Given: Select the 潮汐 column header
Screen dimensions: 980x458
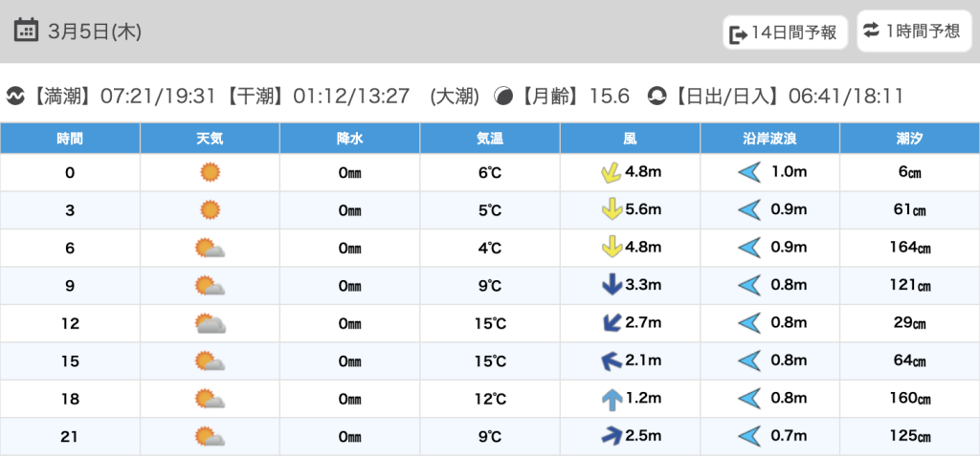Looking at the screenshot, I should (x=909, y=139).
